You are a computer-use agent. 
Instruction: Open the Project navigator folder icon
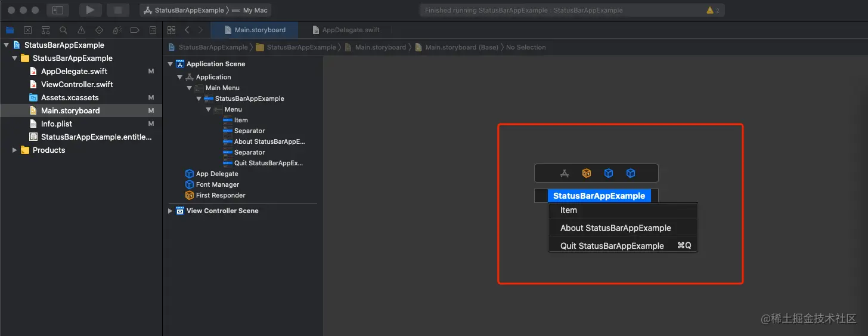(10, 30)
